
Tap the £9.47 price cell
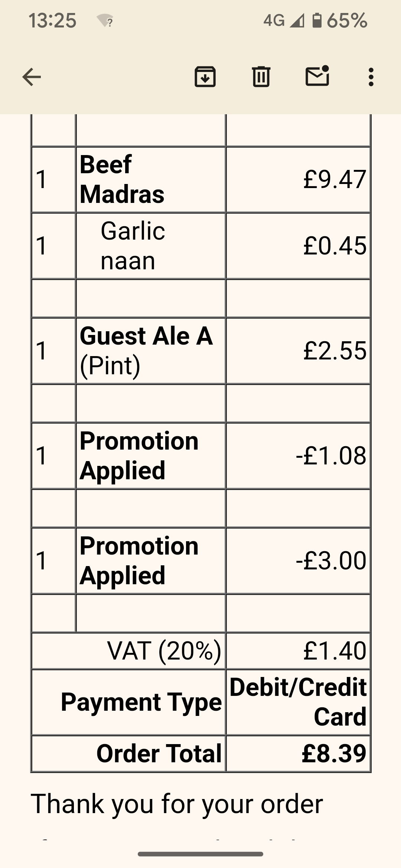(x=335, y=180)
